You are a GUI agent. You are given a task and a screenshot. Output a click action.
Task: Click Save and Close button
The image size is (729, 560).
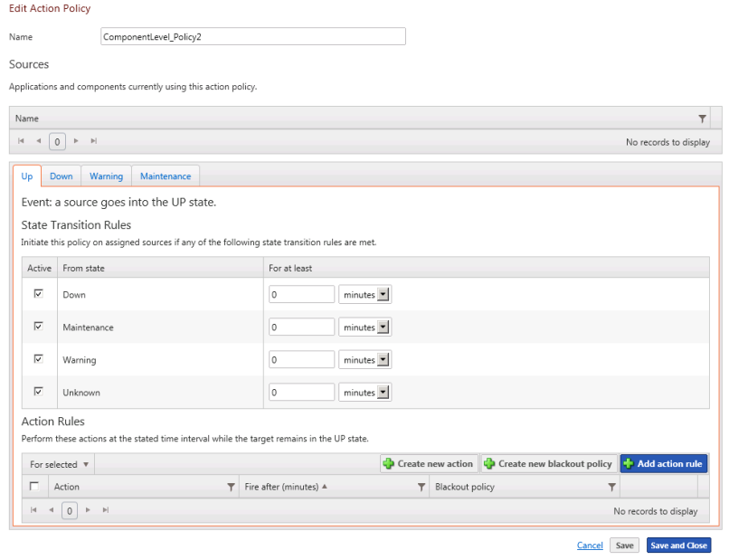[x=678, y=546]
